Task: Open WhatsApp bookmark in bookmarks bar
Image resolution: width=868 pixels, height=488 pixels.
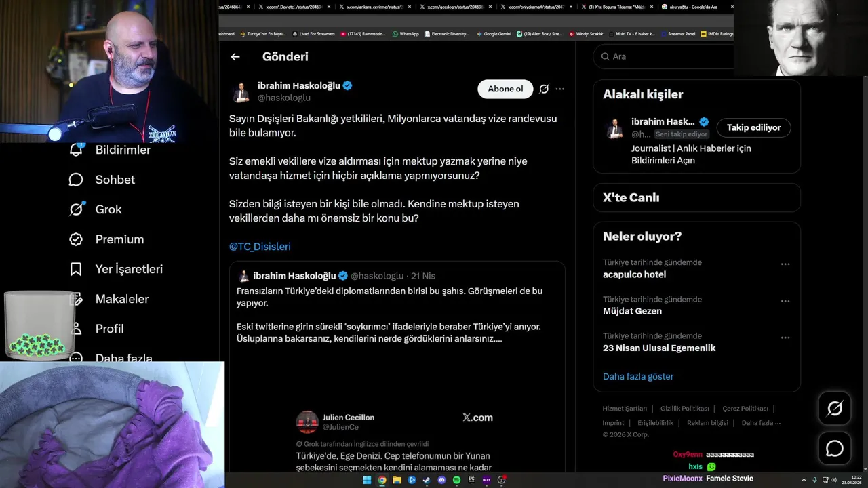Action: (406, 33)
